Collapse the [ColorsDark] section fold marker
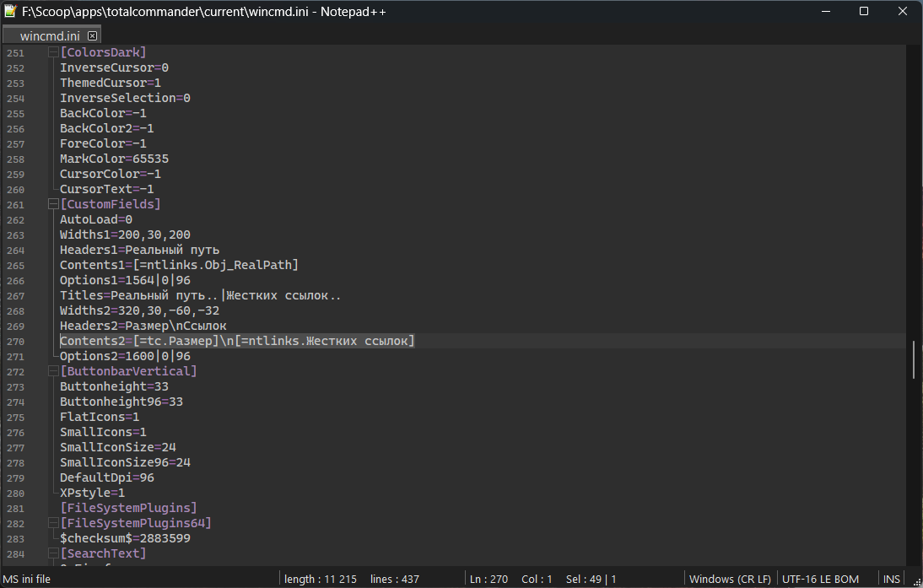The height and width of the screenshot is (588, 923). 52,52
